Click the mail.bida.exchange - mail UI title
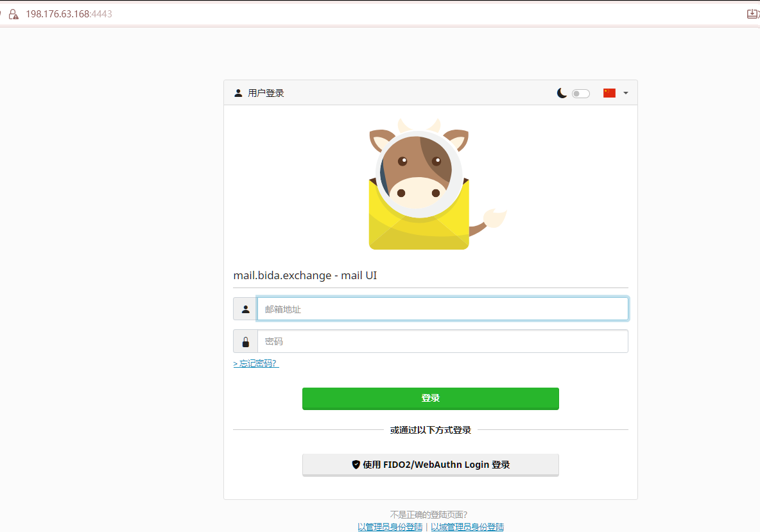Image resolution: width=760 pixels, height=532 pixels. (305, 276)
